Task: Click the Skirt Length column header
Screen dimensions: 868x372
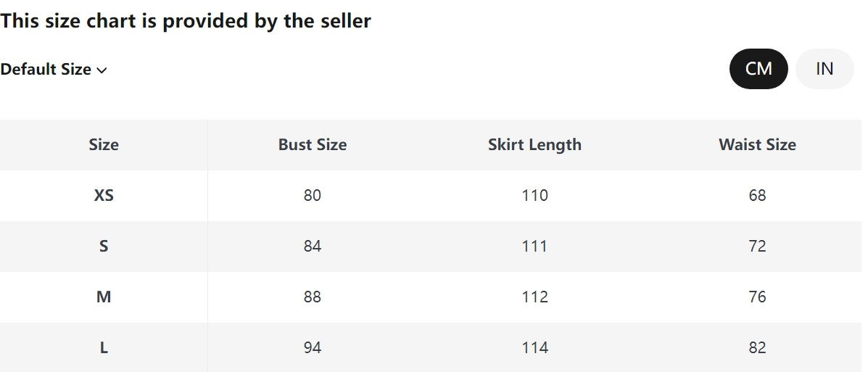Action: (x=534, y=144)
